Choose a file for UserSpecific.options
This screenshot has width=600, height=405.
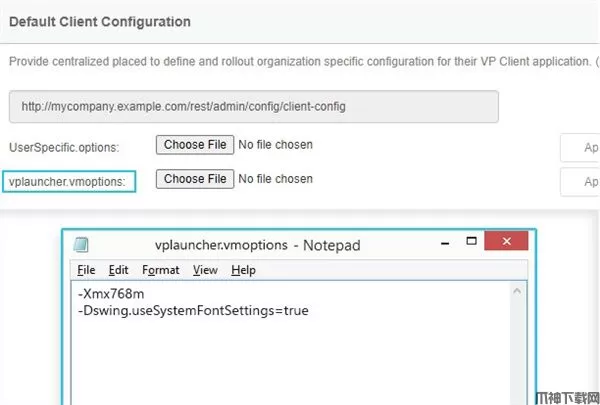pos(195,145)
